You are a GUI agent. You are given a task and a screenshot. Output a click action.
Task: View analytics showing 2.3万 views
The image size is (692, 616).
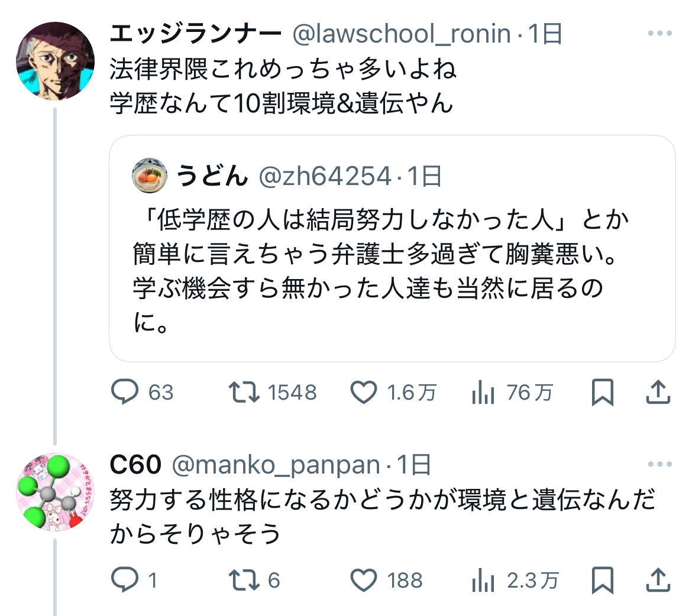[x=483, y=580]
